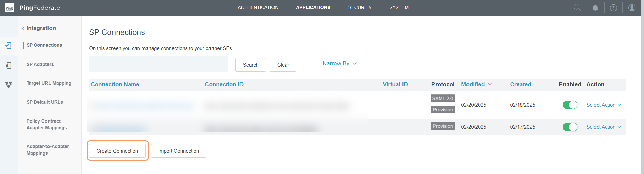
Task: Select SP Connections in sidebar
Action: pos(44,45)
